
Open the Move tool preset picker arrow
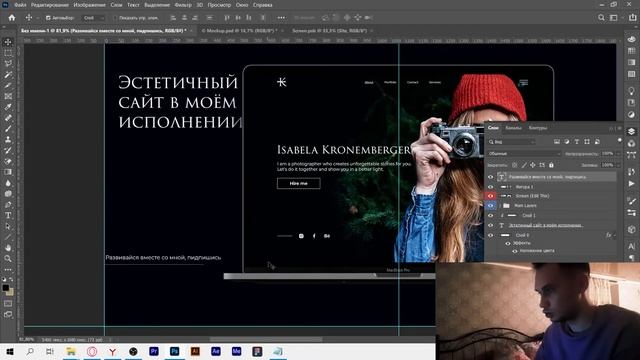(37, 18)
